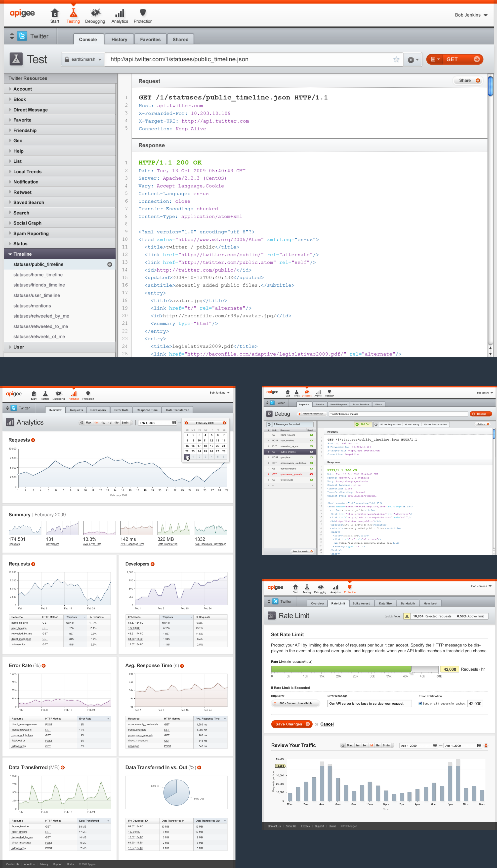Click the Start home icon

(55, 13)
